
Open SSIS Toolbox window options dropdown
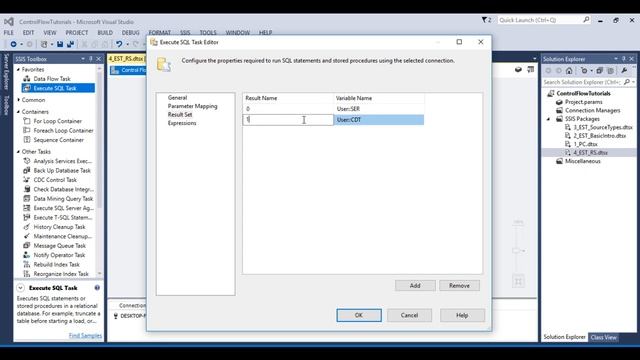pos(83,59)
